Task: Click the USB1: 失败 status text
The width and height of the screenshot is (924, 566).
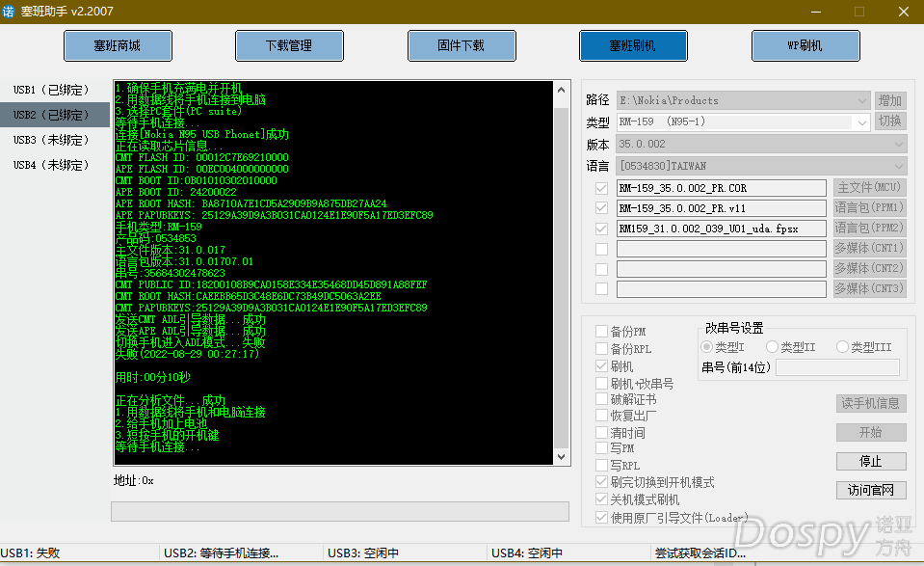Action: pos(30,553)
